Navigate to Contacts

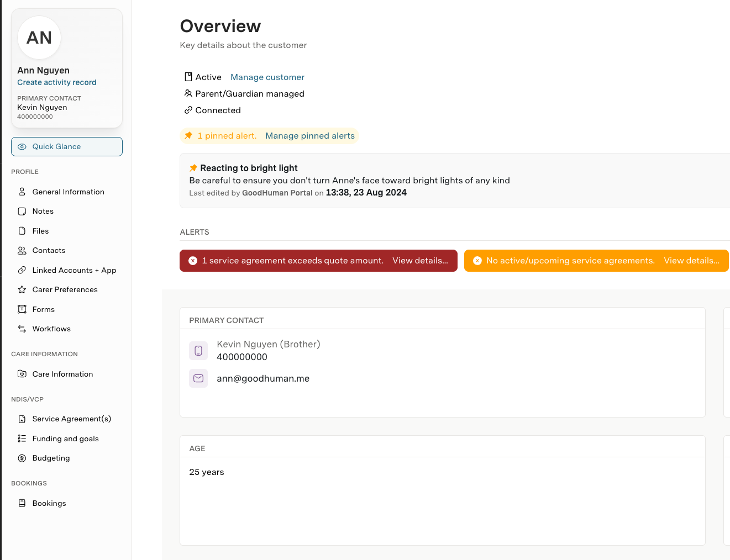[x=67, y=251]
